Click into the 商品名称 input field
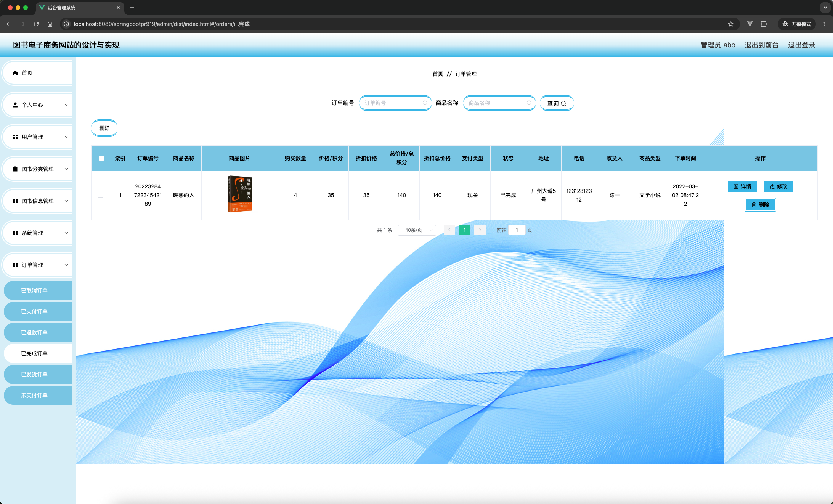Viewport: 833px width, 504px height. coord(499,103)
